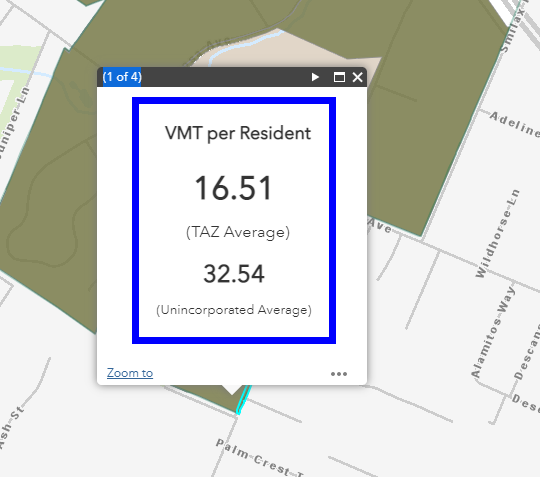
Task: Select the (TAZ Average) label
Action: 238,232
